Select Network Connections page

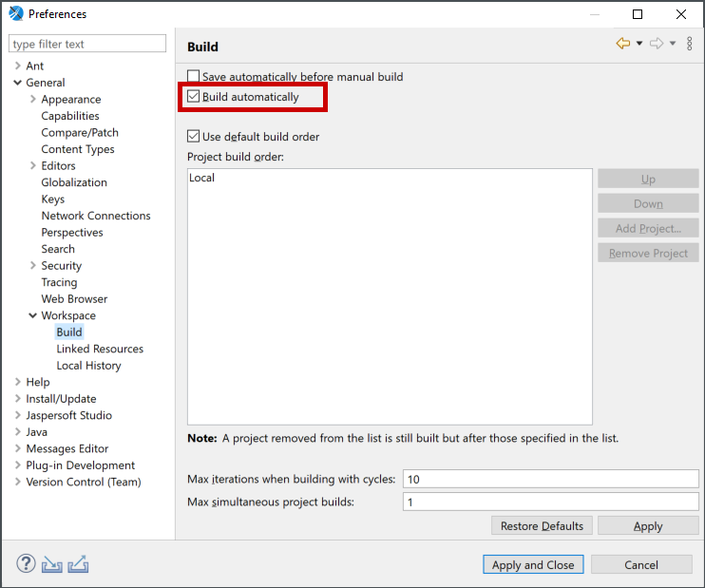pos(96,216)
